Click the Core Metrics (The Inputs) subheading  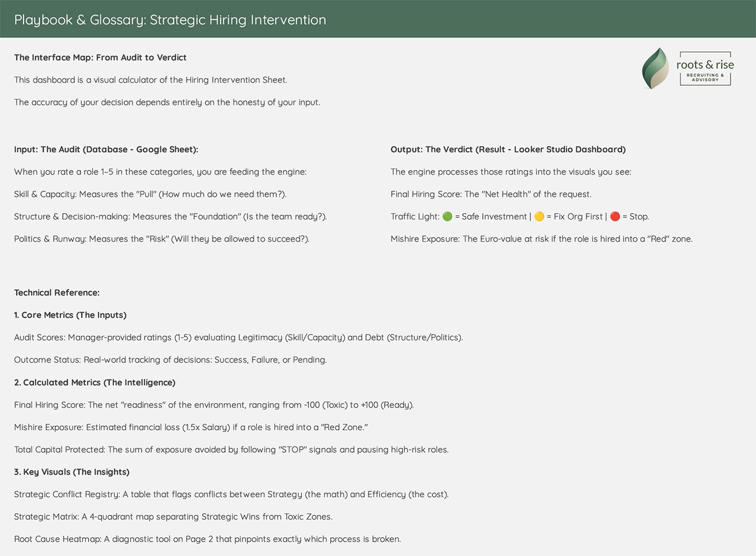[x=70, y=315]
